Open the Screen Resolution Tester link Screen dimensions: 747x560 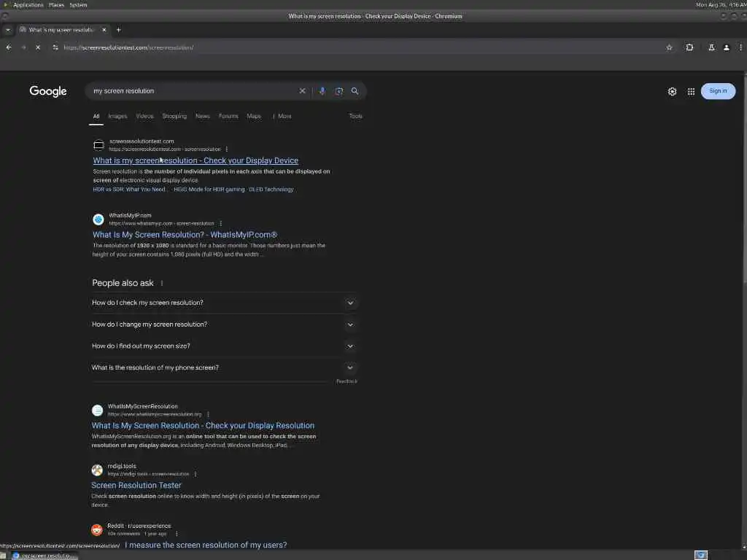[136, 485]
